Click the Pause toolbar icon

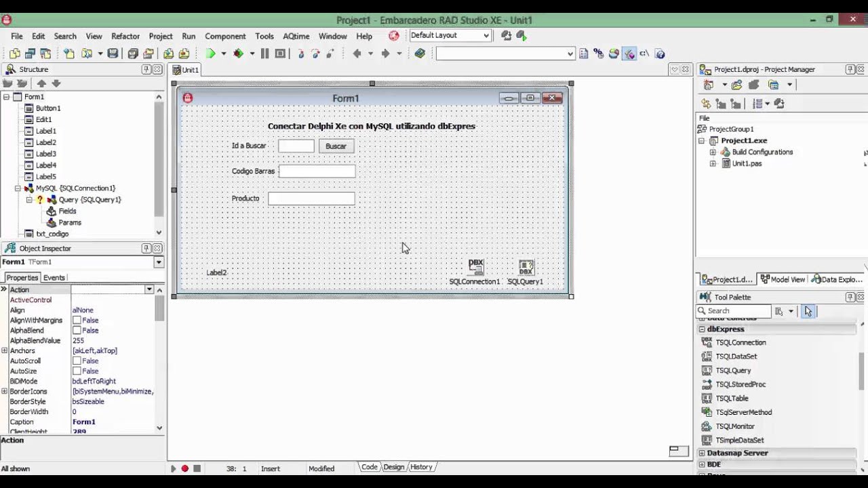(264, 54)
